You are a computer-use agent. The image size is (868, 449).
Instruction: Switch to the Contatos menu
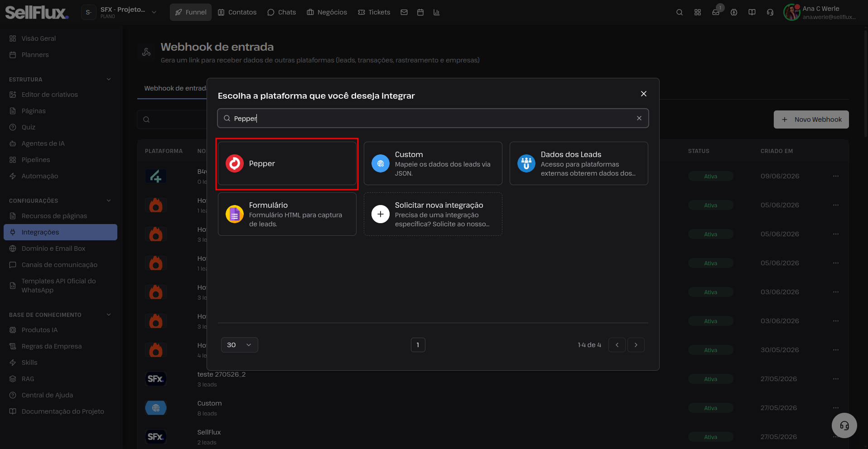(237, 12)
